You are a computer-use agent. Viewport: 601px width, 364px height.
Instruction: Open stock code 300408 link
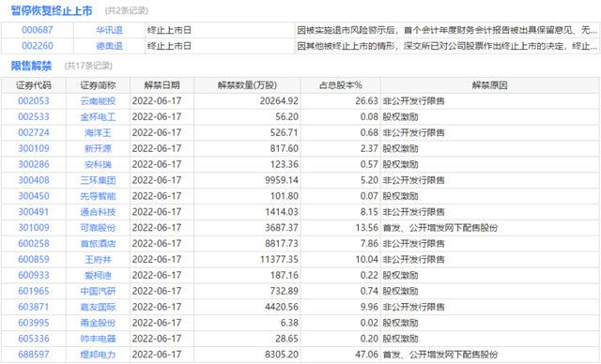34,180
